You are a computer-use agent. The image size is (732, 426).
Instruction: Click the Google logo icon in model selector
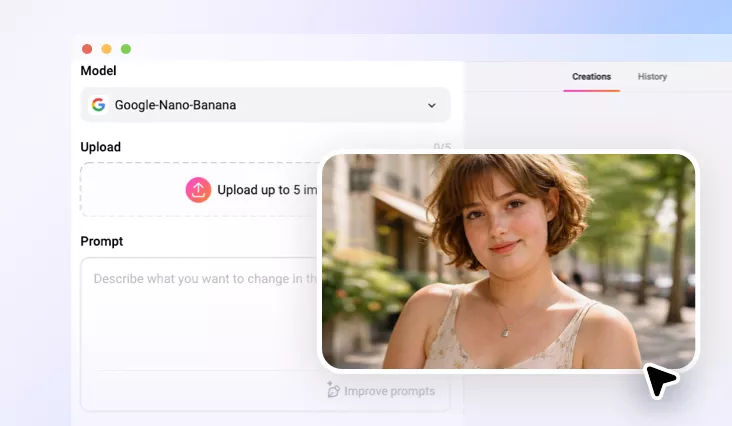[99, 105]
